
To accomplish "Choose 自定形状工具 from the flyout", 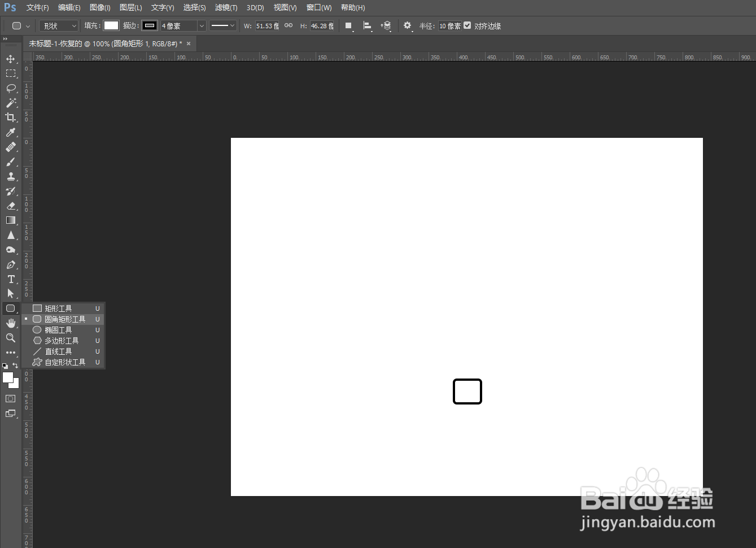I will coord(63,362).
